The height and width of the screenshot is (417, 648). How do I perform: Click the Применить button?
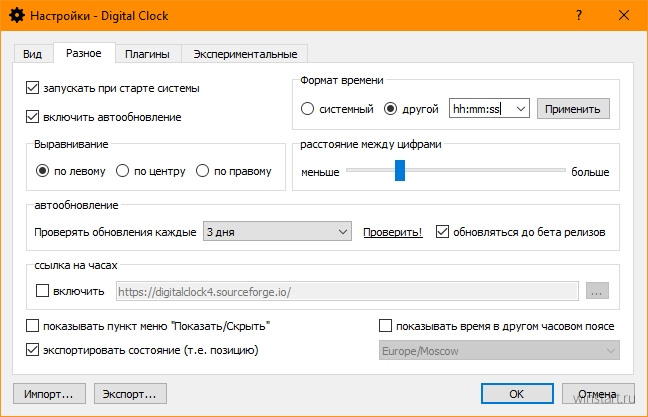(x=573, y=109)
